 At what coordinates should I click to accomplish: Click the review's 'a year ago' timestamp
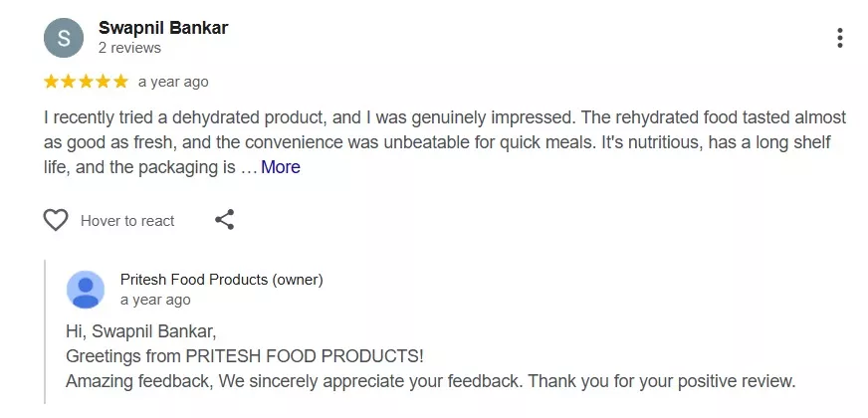(173, 82)
